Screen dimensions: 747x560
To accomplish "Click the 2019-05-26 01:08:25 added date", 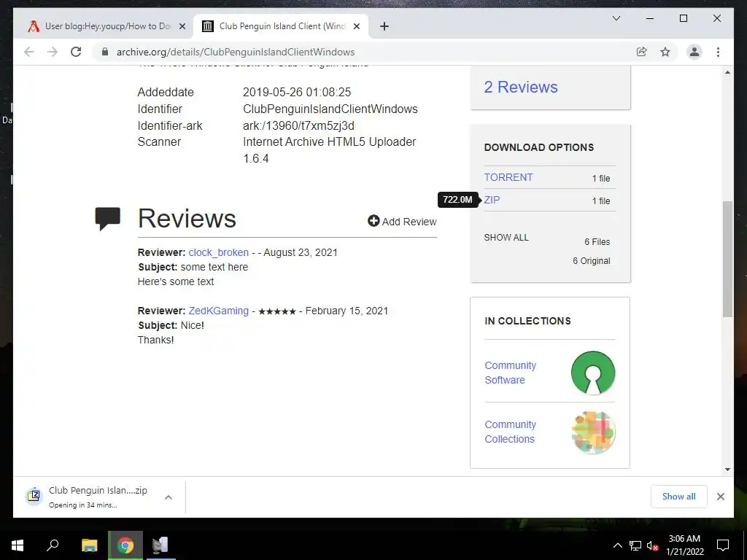I will [x=297, y=92].
